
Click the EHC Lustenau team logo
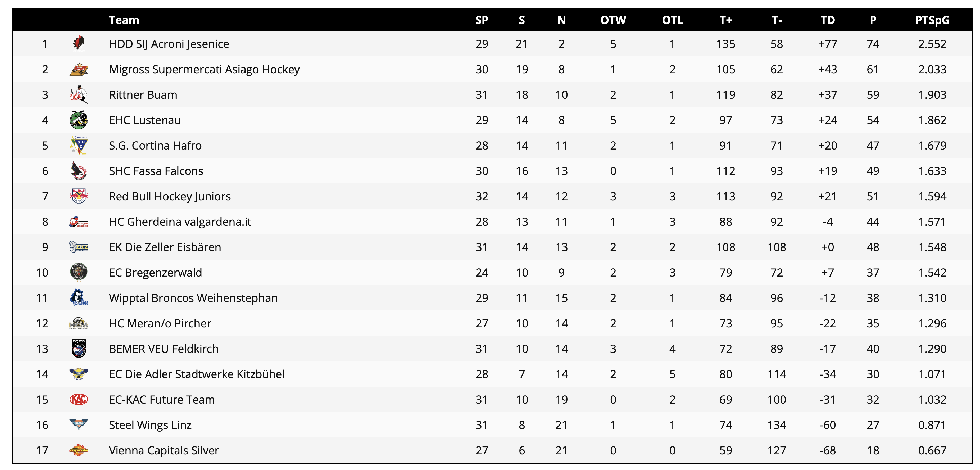pyautogui.click(x=79, y=120)
